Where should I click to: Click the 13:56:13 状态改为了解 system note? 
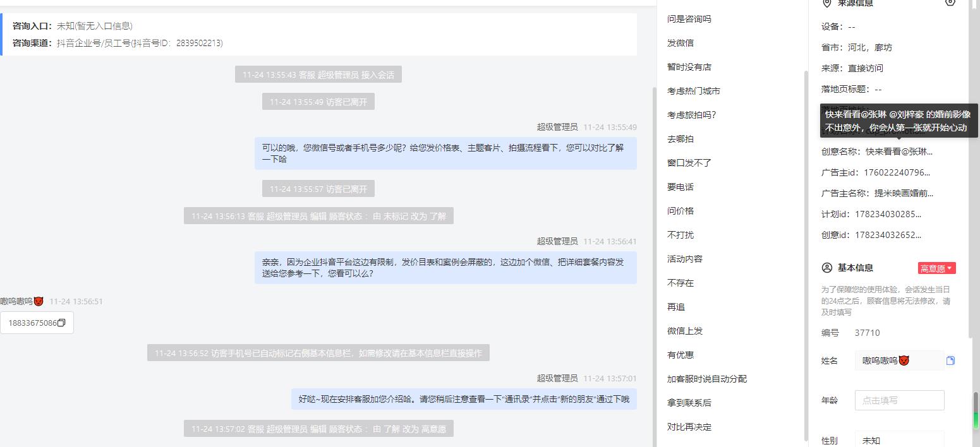(318, 216)
